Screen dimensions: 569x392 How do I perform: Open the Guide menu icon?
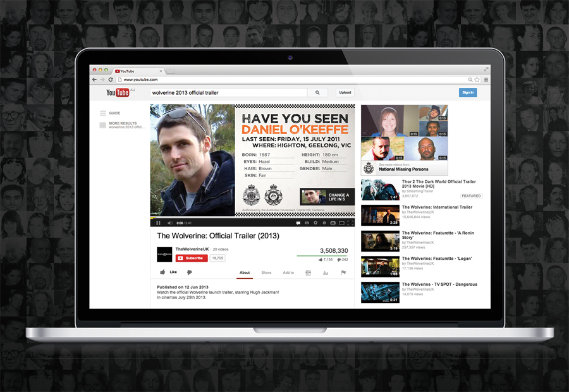(x=103, y=113)
